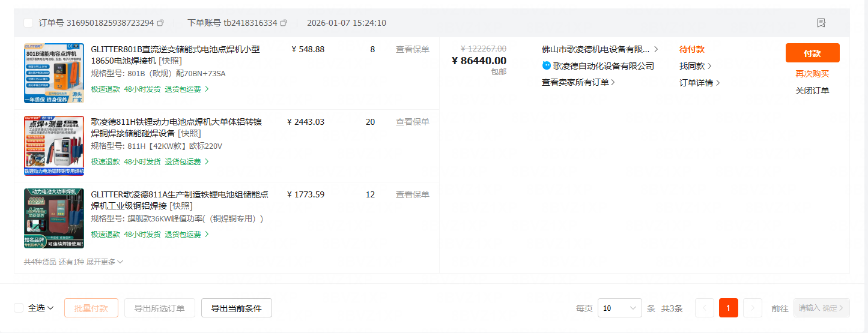Click the orange 付款 pay button

click(812, 53)
